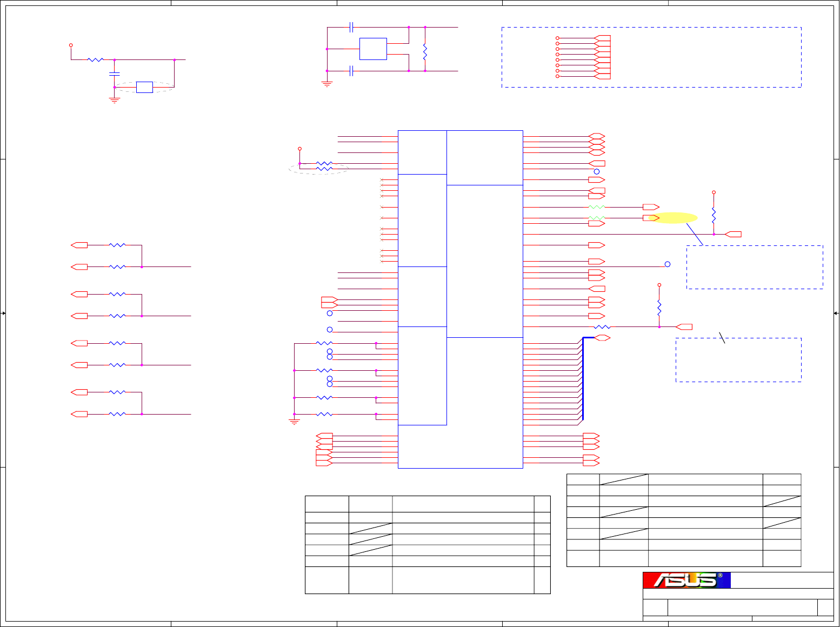This screenshot has height=627, width=840.
Task: Select the crystal oscillator box between the two capacitors
Action: click(x=373, y=49)
